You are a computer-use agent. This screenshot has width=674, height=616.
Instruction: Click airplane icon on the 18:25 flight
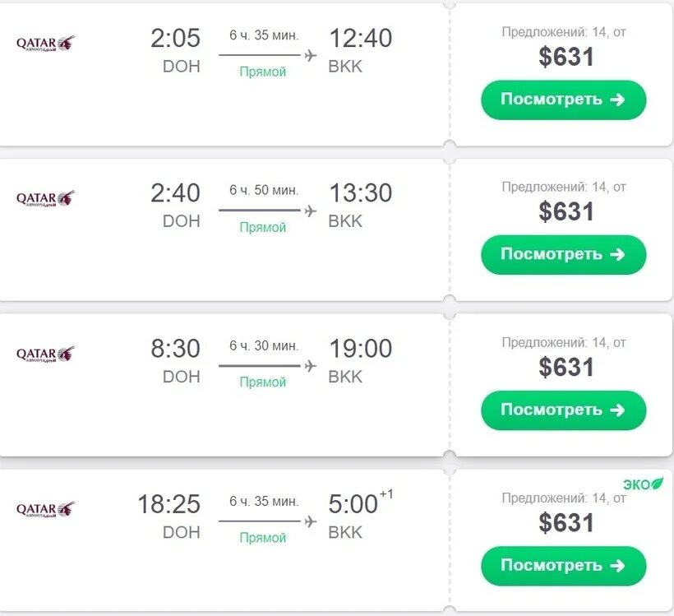(310, 521)
